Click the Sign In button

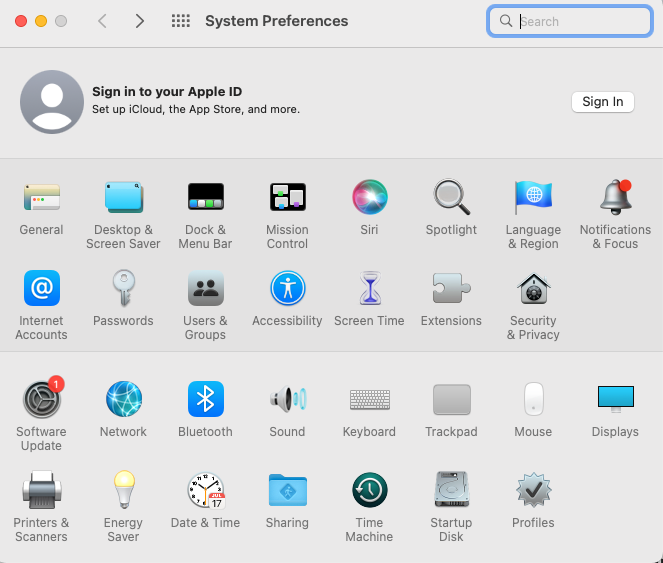[602, 102]
